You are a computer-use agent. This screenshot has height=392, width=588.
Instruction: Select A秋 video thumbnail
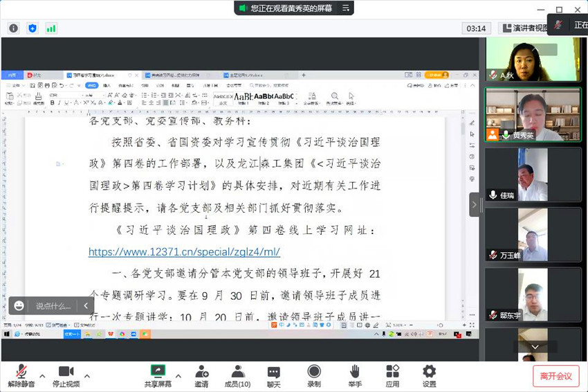point(533,60)
